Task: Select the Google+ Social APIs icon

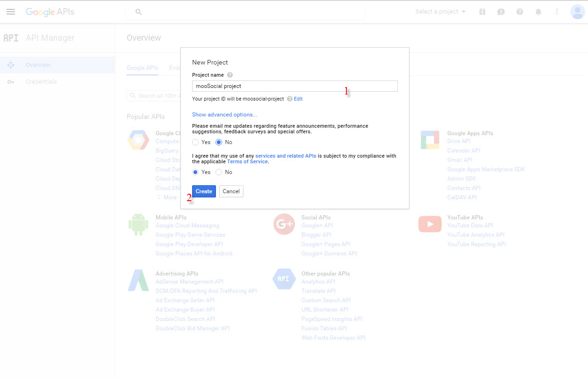Action: pyautogui.click(x=284, y=225)
